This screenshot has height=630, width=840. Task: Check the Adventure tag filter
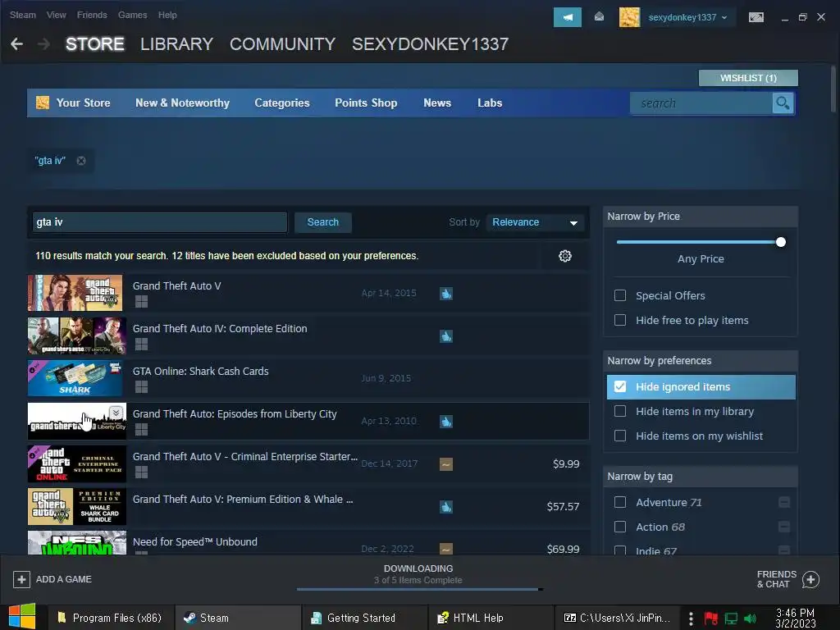click(x=620, y=502)
